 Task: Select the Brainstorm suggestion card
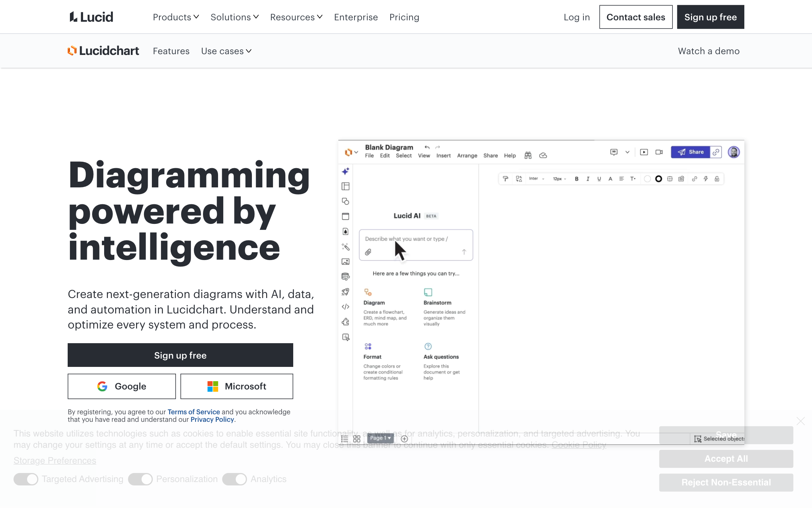445,307
